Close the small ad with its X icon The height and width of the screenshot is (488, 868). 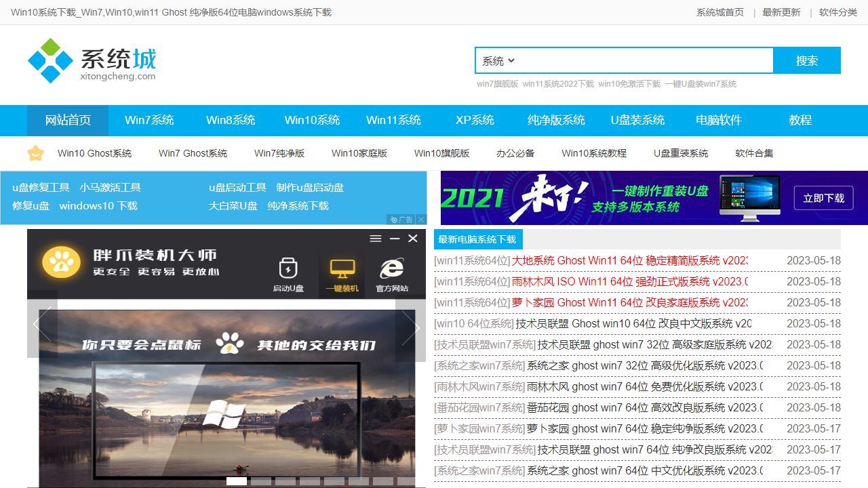(x=421, y=220)
